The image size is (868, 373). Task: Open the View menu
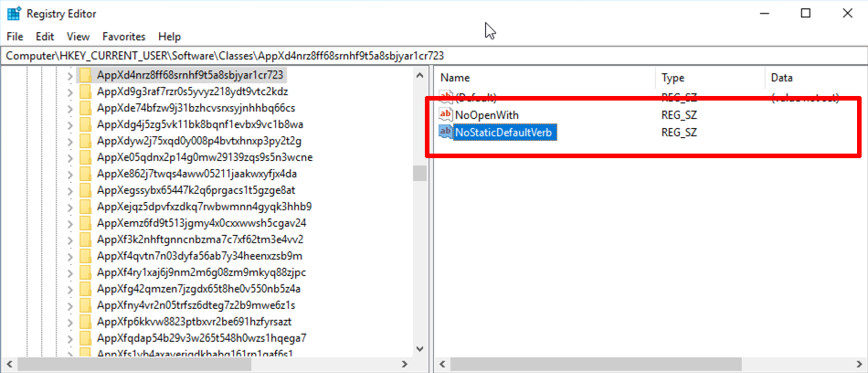[x=78, y=37]
